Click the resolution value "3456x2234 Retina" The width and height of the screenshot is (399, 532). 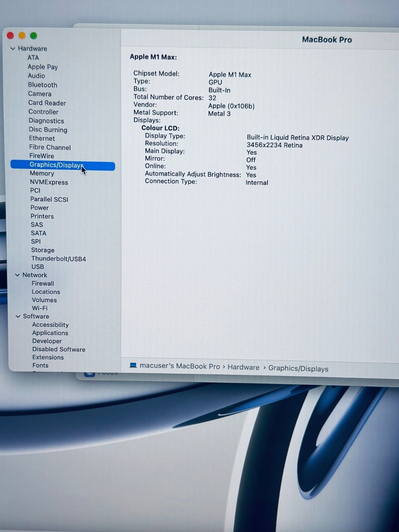(275, 145)
